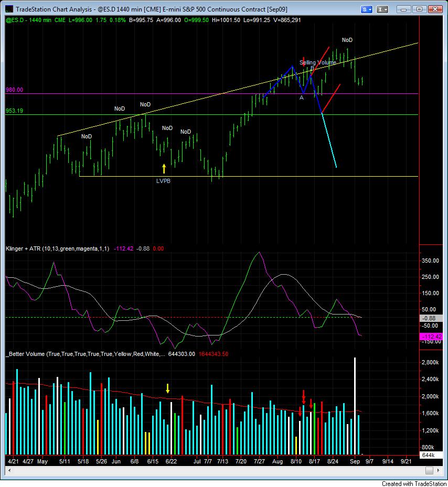
Task: Click the 2,000k volume axis label
Action: tap(430, 396)
